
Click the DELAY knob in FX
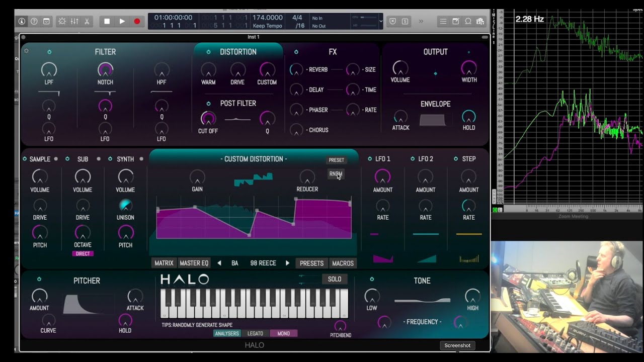click(296, 90)
